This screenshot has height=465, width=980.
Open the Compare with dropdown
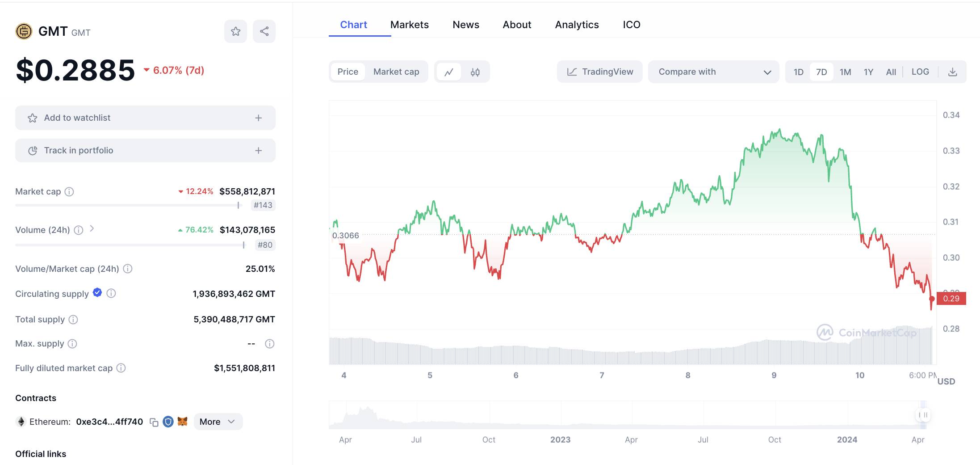(714, 72)
